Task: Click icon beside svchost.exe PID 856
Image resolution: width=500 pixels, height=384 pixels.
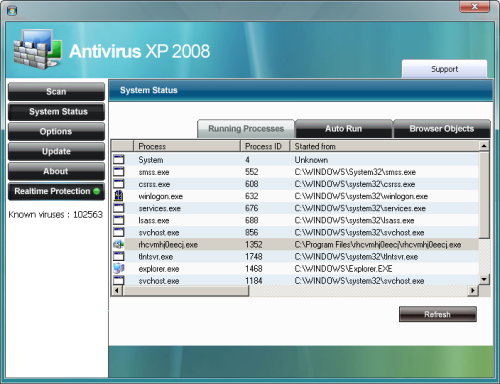Action: (x=118, y=232)
